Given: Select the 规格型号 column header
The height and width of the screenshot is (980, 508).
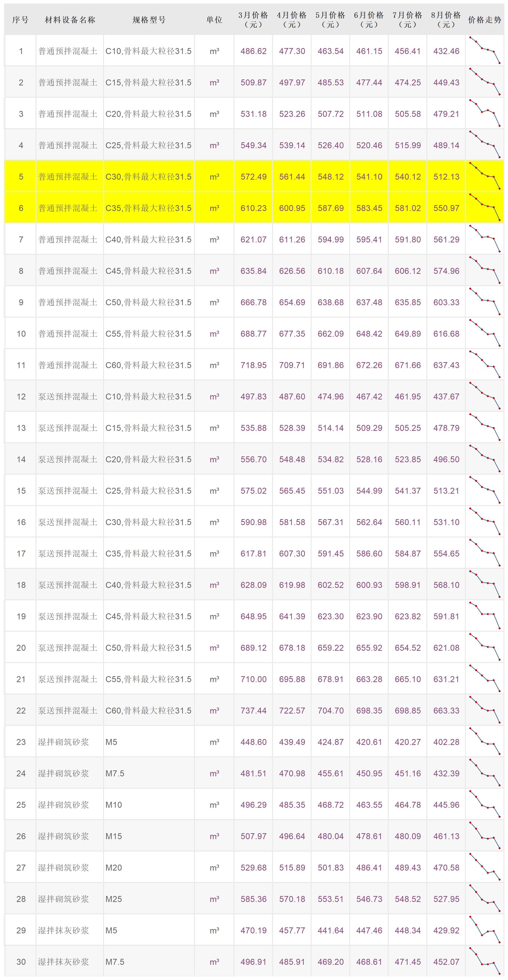Looking at the screenshot, I should click(x=149, y=20).
